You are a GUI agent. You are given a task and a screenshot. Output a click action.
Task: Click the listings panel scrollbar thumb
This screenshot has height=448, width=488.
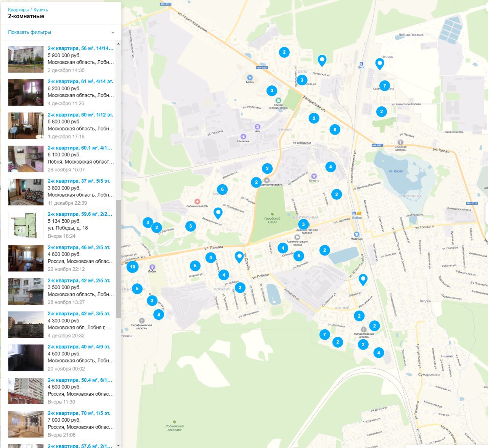click(118, 259)
